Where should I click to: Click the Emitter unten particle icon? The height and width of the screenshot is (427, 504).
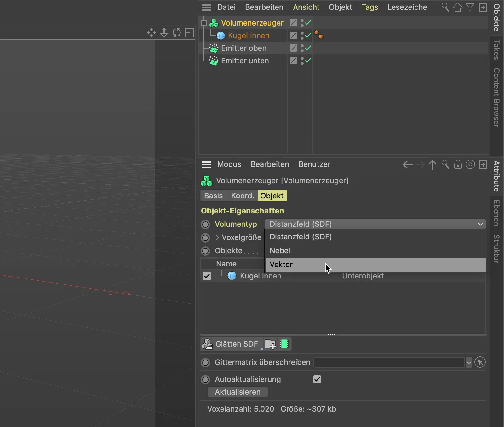(214, 61)
